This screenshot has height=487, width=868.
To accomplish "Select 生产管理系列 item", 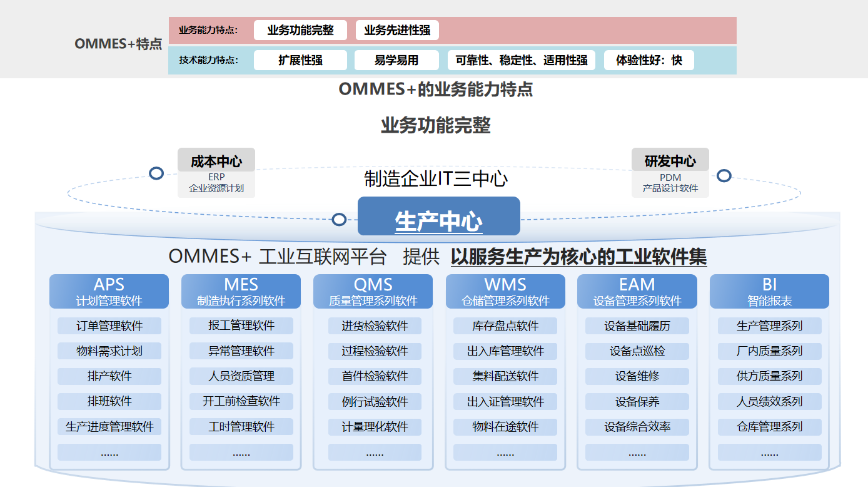I will click(x=770, y=326).
